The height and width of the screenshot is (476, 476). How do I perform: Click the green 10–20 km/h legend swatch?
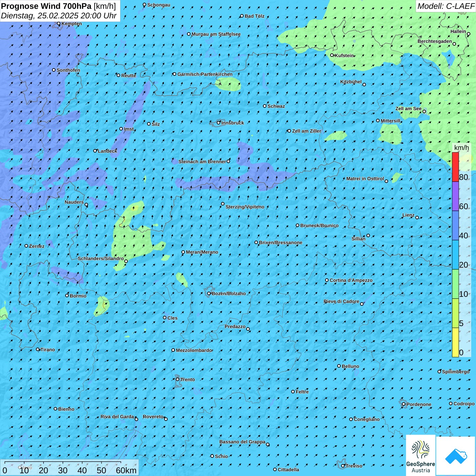click(x=455, y=284)
